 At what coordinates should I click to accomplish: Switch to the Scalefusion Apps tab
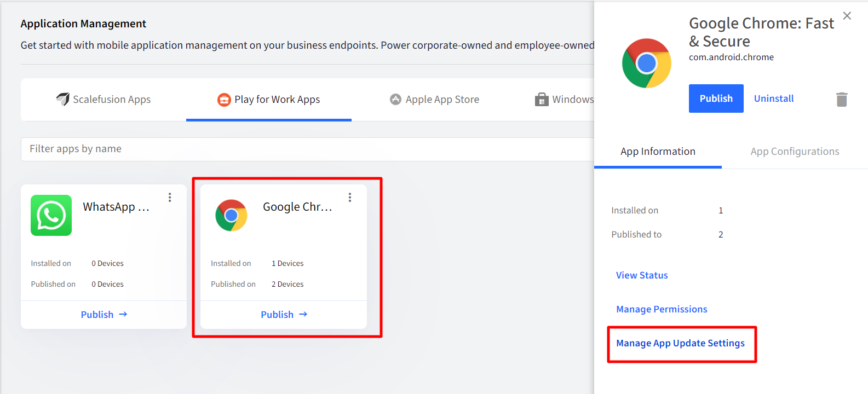point(104,100)
